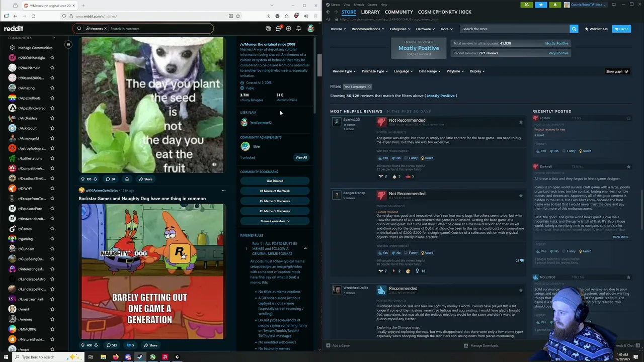Toggle favorite star for r/Games
This screenshot has height=362, width=644.
coord(52,229)
